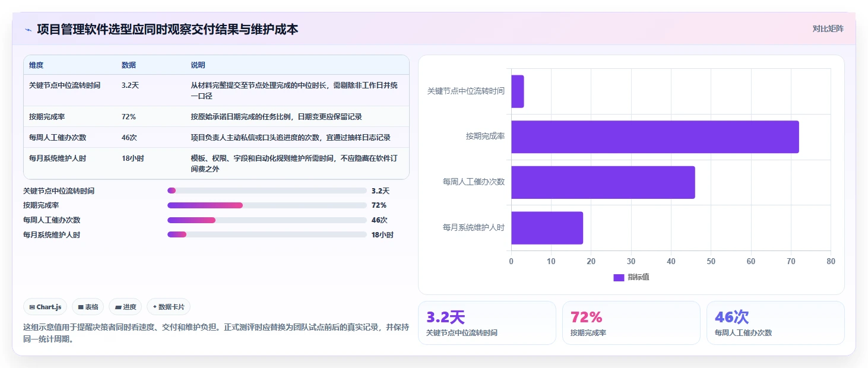Click the 3.2天 value beside its progress bar
This screenshot has width=868, height=368.
click(381, 191)
